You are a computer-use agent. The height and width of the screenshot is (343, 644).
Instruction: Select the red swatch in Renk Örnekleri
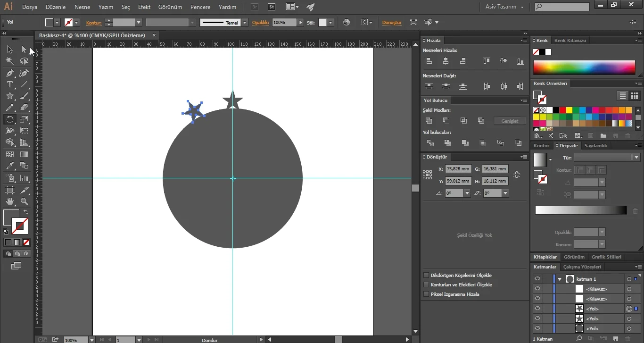coord(562,110)
